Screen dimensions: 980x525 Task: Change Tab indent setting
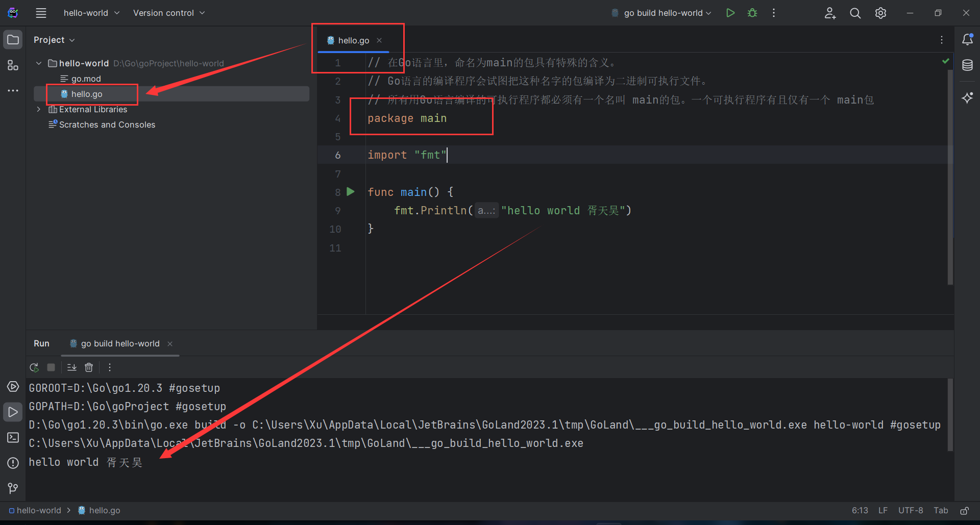941,511
